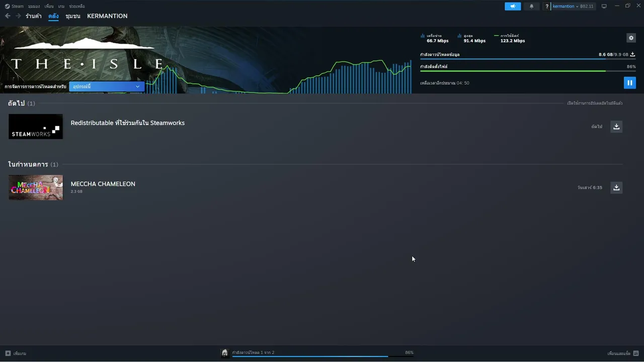This screenshot has width=644, height=362.
Task: Click the ถัดไป label beside Steamworks download button
Action: pyautogui.click(x=597, y=127)
